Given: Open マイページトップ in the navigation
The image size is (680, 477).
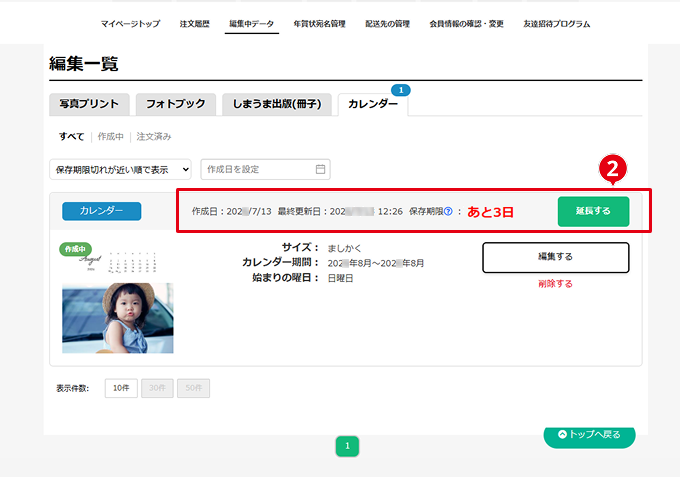Looking at the screenshot, I should click(x=131, y=24).
